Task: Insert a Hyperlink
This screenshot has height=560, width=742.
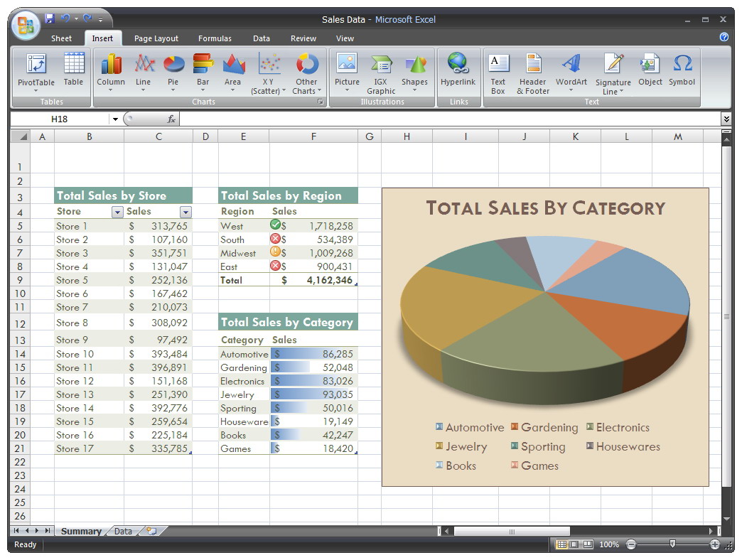Action: pyautogui.click(x=458, y=71)
